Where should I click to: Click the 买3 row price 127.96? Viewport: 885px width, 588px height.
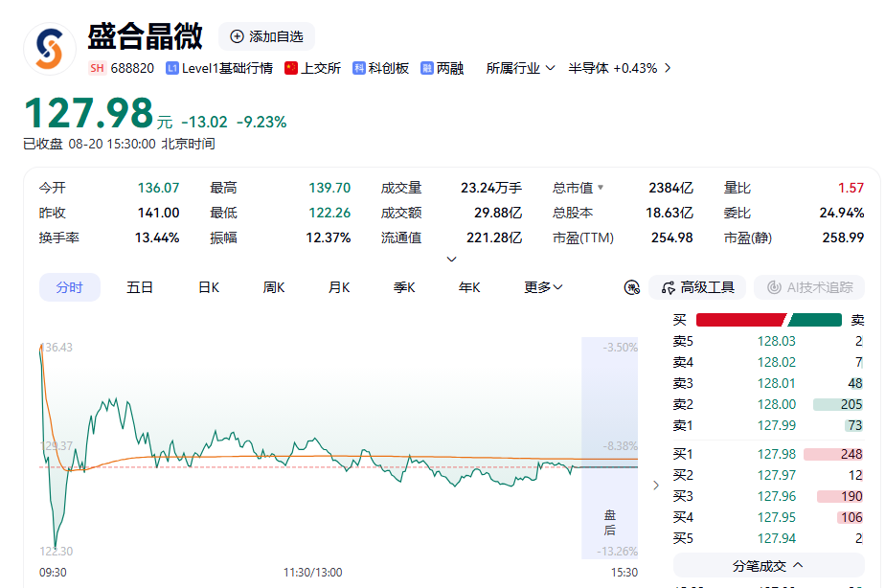(x=777, y=497)
